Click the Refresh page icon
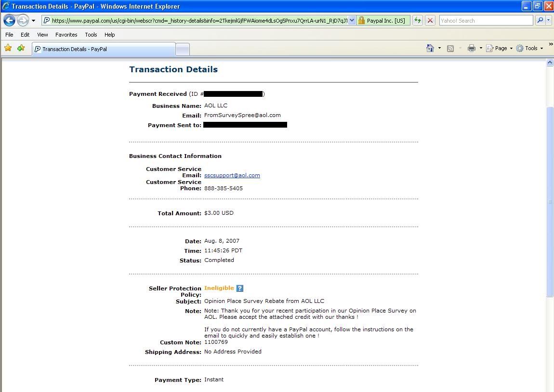Image resolution: width=554 pixels, height=392 pixels. pyautogui.click(x=418, y=21)
